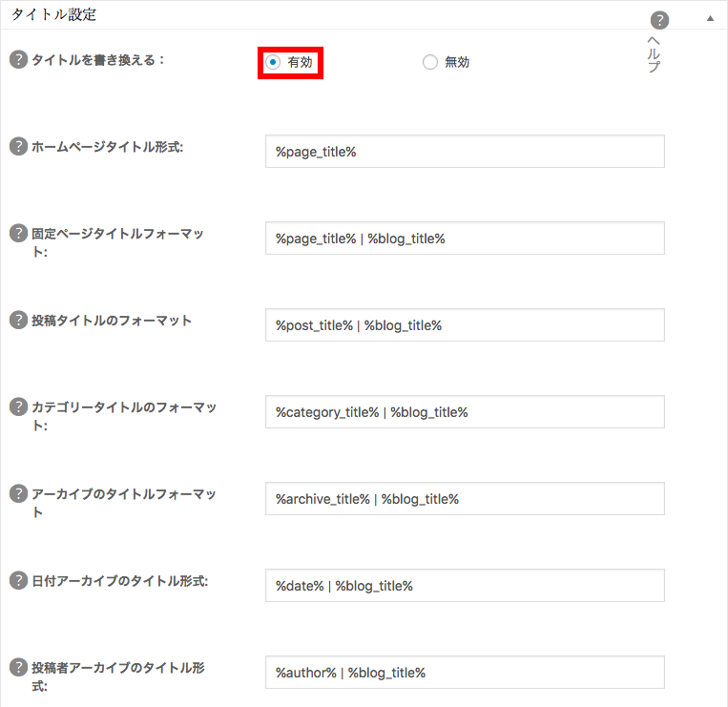Click the 日付アーカイブのタイトル形式 input field
The image size is (728, 707).
click(x=465, y=586)
